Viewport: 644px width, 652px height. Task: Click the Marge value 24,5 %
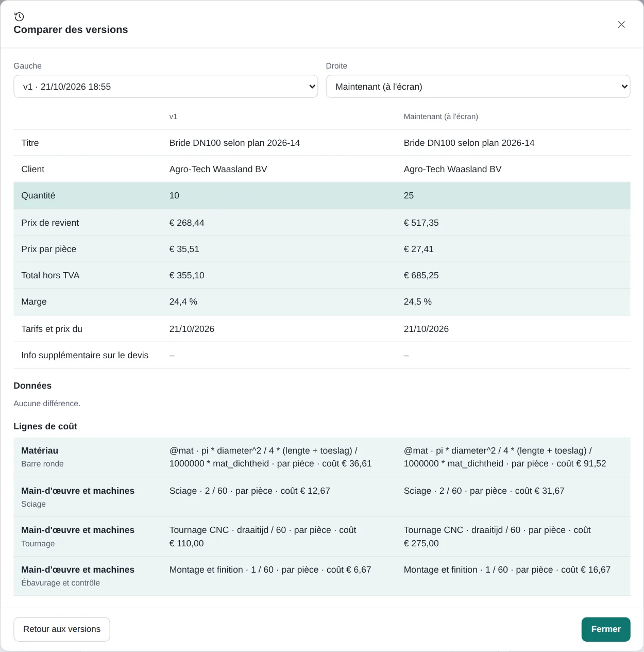pos(417,302)
